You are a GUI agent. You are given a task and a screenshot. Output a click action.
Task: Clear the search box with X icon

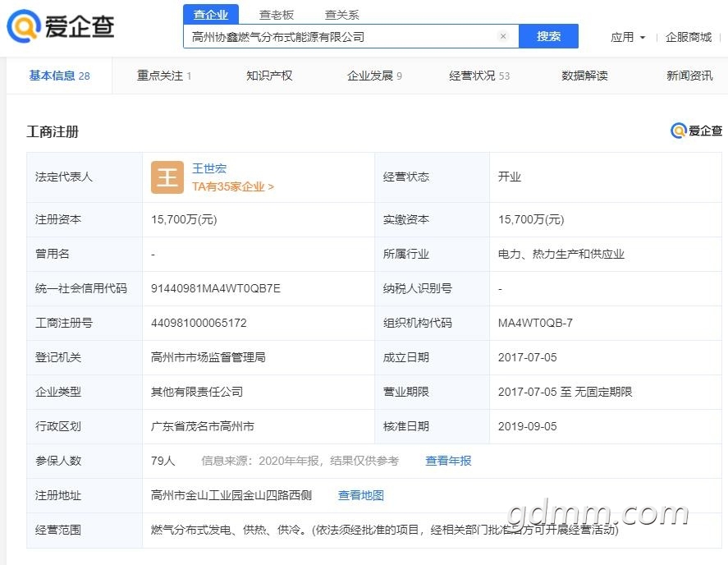pos(503,36)
